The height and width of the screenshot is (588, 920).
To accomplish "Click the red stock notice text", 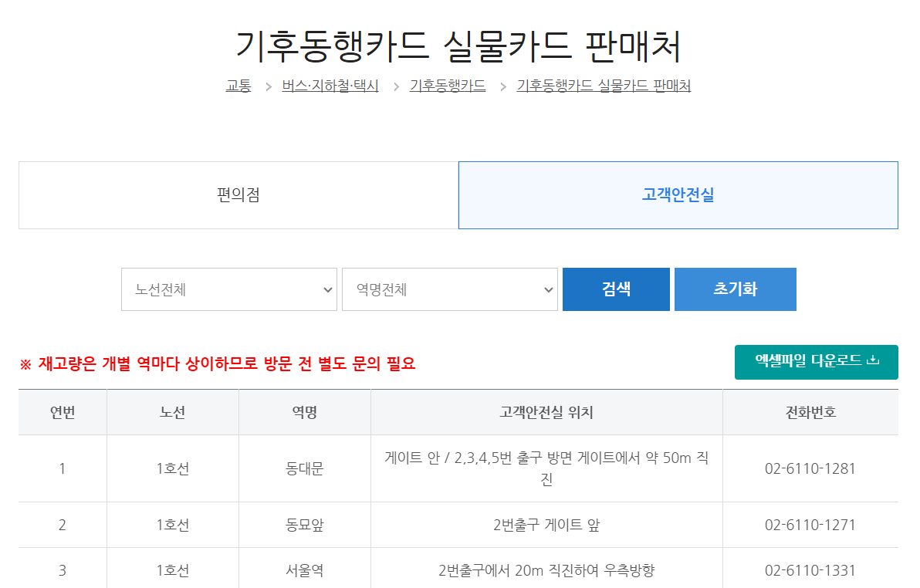I will (218, 363).
